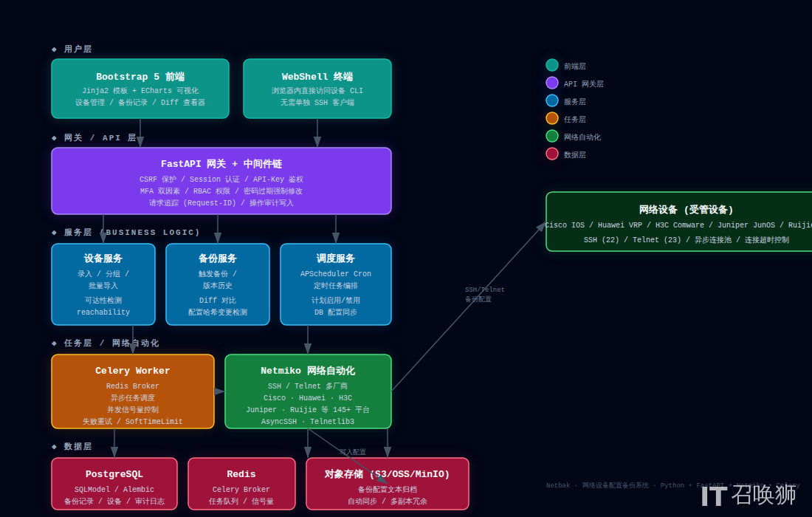
Task: Select the 备份服务 service box
Action: (x=218, y=284)
